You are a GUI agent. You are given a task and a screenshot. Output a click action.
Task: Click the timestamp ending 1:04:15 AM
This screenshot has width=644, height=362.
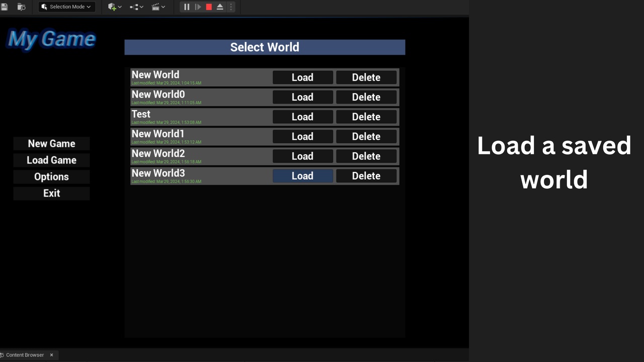click(x=167, y=83)
